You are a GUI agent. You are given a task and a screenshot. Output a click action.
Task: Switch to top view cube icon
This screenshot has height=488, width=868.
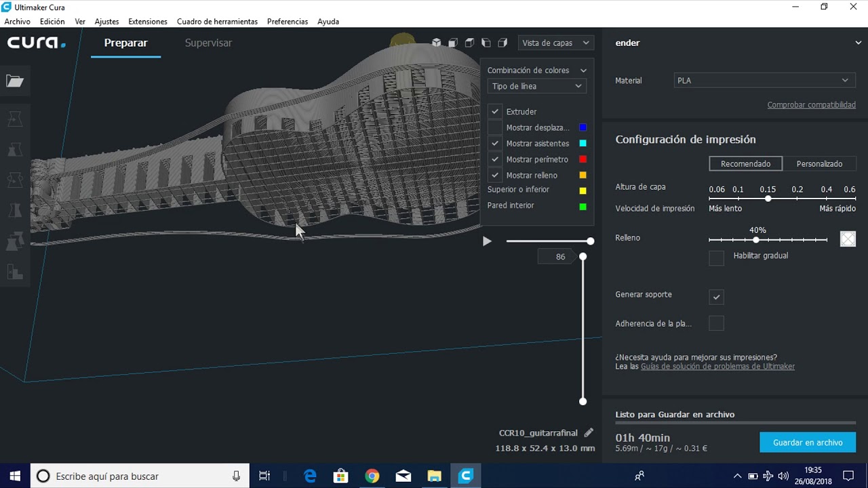pyautogui.click(x=470, y=43)
